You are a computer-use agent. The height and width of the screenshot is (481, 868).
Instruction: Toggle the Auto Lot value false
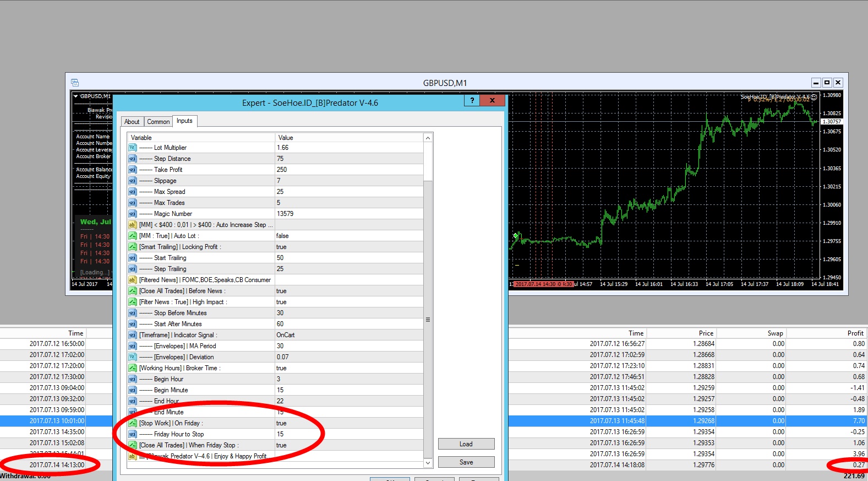(x=349, y=236)
